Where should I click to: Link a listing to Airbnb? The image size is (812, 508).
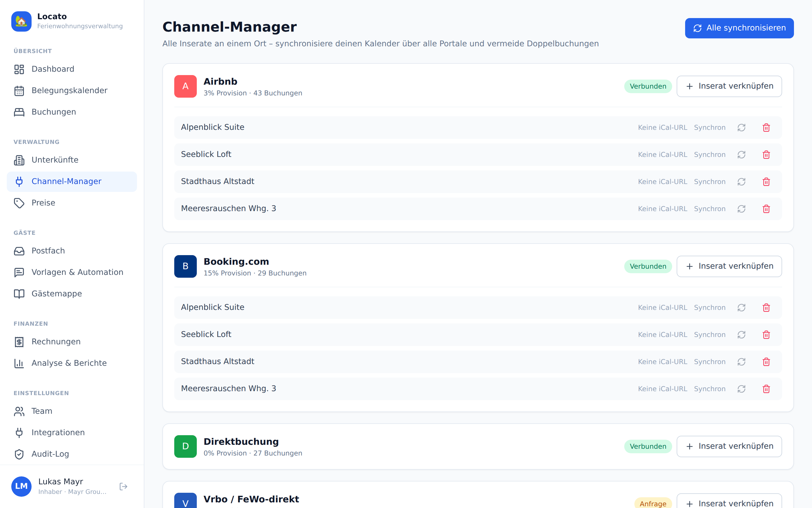pyautogui.click(x=729, y=86)
